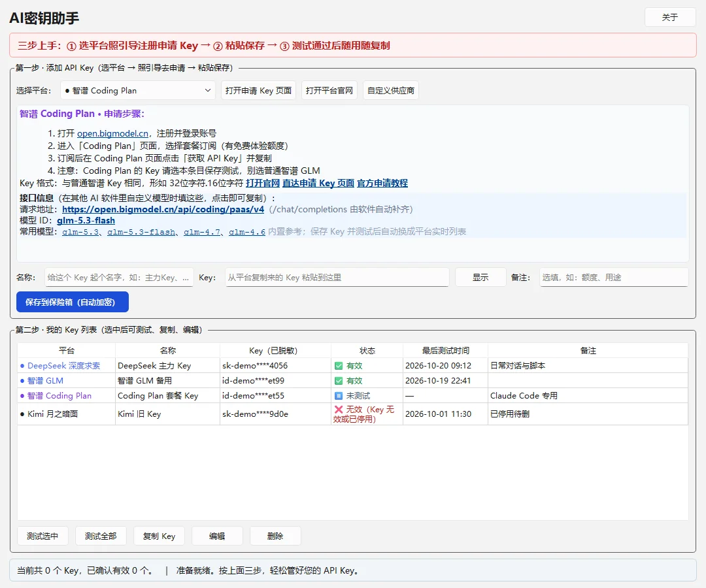Click 保存到保险箱 (自动加密) button

(73, 302)
